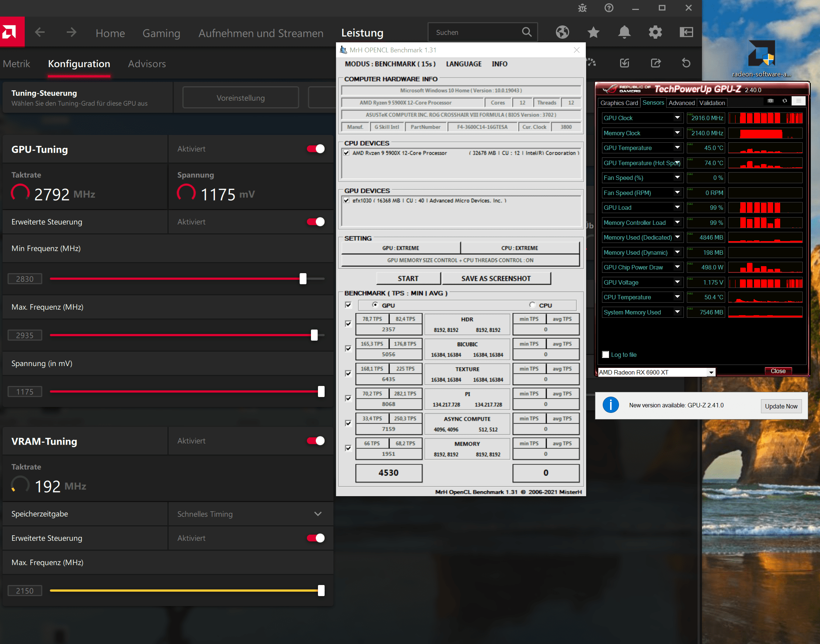The image size is (820, 644).
Task: Switch to the Metrik tab
Action: tap(16, 64)
